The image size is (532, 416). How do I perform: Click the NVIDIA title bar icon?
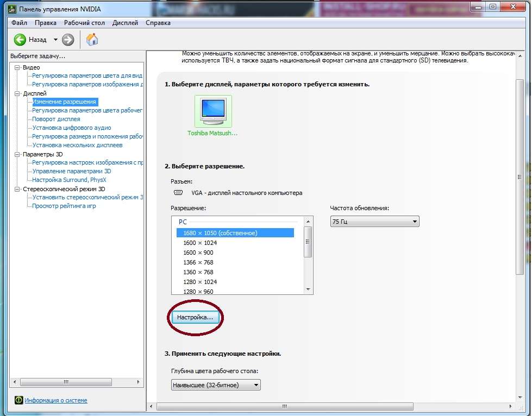(x=12, y=9)
